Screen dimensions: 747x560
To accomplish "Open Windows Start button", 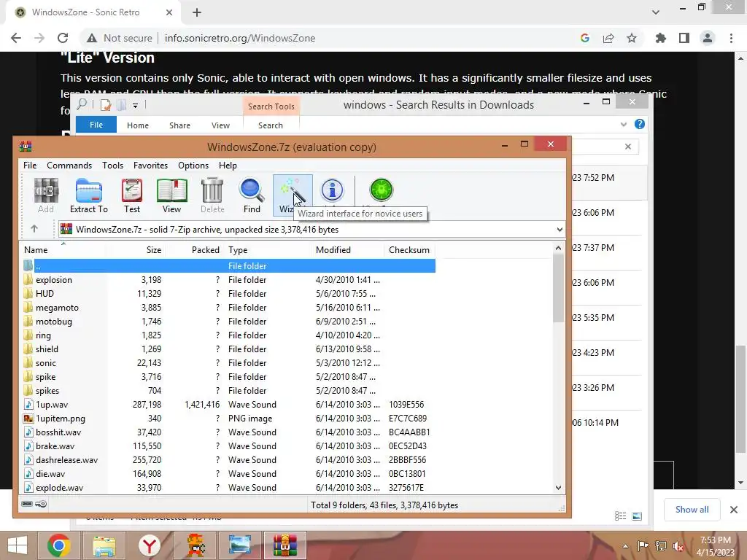I will 18,545.
